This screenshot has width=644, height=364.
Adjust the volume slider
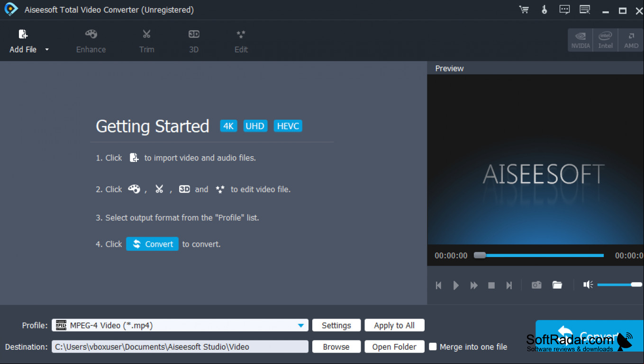[x=620, y=284]
